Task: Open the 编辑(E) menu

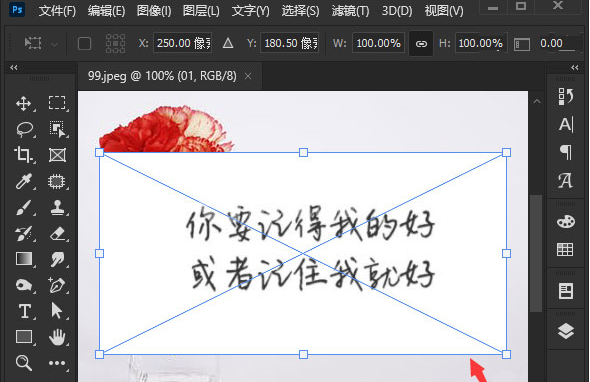Action: (x=106, y=11)
